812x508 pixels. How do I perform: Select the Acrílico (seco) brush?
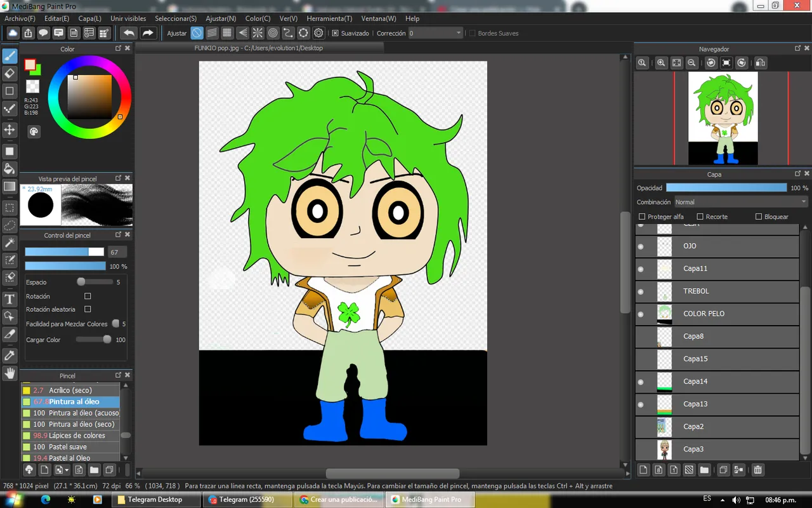70,391
